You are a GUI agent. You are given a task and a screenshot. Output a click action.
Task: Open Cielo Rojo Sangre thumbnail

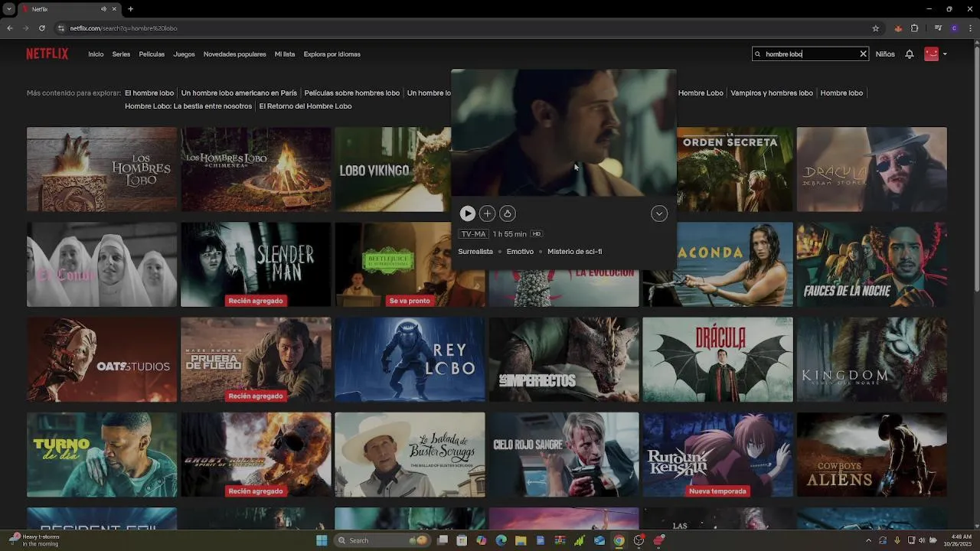point(563,455)
